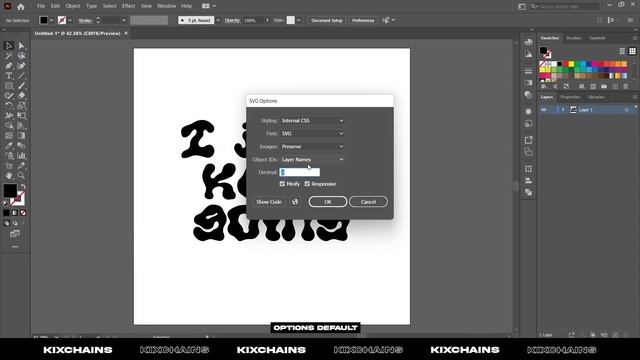Viewport: 640px width, 360px height.
Task: Open the Effect menu
Action: (x=128, y=6)
